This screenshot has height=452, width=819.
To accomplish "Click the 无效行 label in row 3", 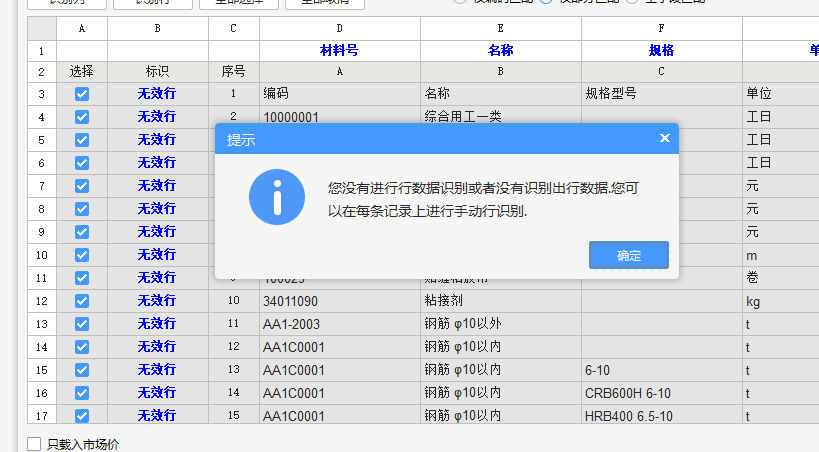I will pyautogui.click(x=157, y=94).
